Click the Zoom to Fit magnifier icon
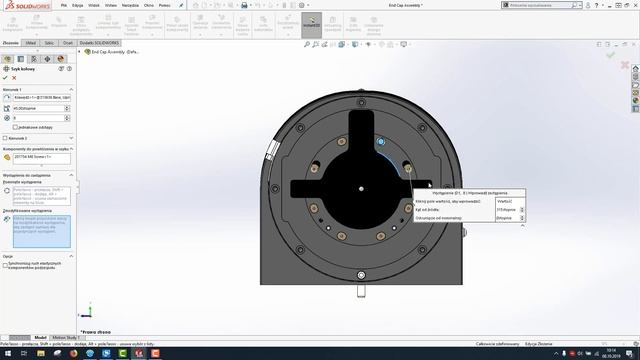640x360 pixels. pyautogui.click(x=307, y=44)
